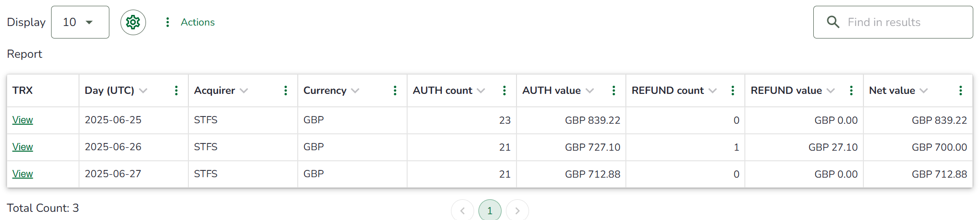Viewport: 980px width, 220px height.
Task: Sort by Acquirer column chevron
Action: tap(244, 91)
